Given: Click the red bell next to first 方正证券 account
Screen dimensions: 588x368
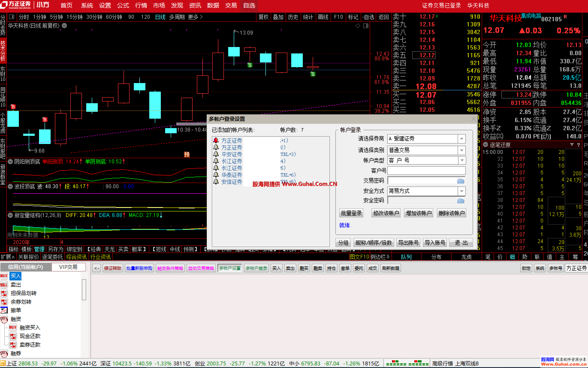Looking at the screenshot, I should click(216, 140).
